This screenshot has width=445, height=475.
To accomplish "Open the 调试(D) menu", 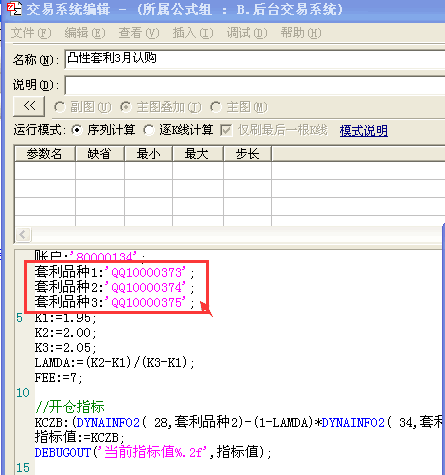I will [247, 33].
